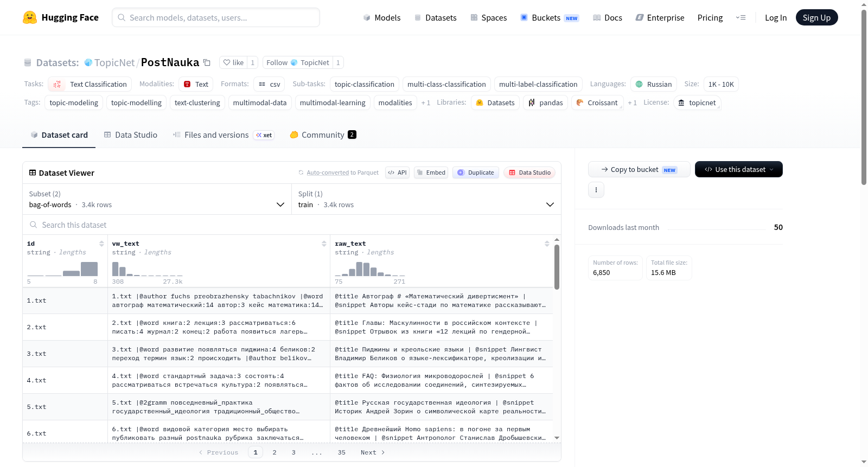This screenshot has width=868, height=467.
Task: Open Data Studio from viewer header
Action: (x=529, y=172)
